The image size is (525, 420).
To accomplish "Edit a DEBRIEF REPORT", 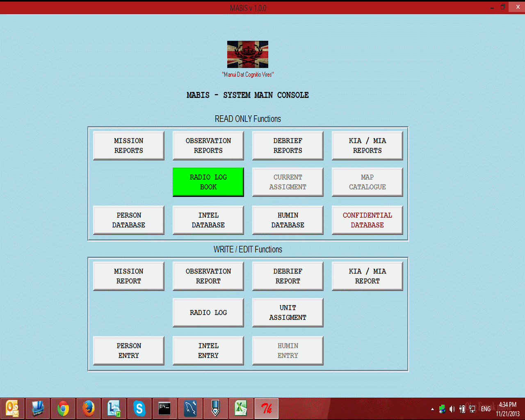I will pyautogui.click(x=288, y=276).
